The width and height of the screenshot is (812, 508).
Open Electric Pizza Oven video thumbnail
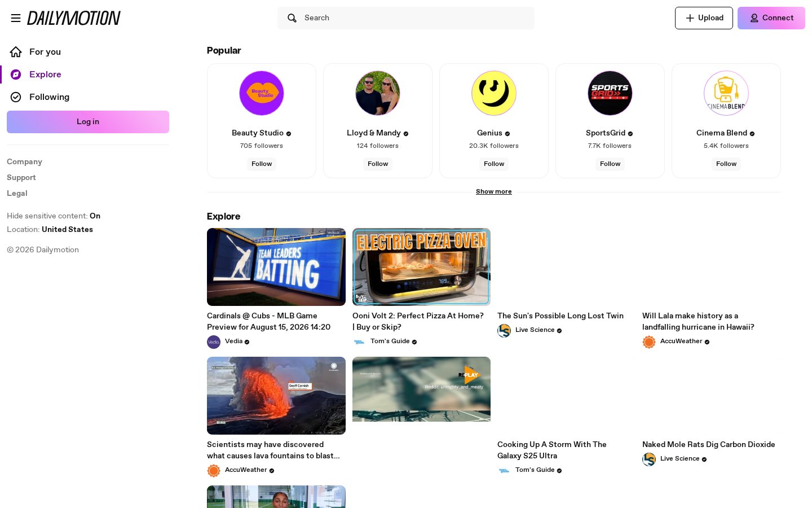pos(421,267)
